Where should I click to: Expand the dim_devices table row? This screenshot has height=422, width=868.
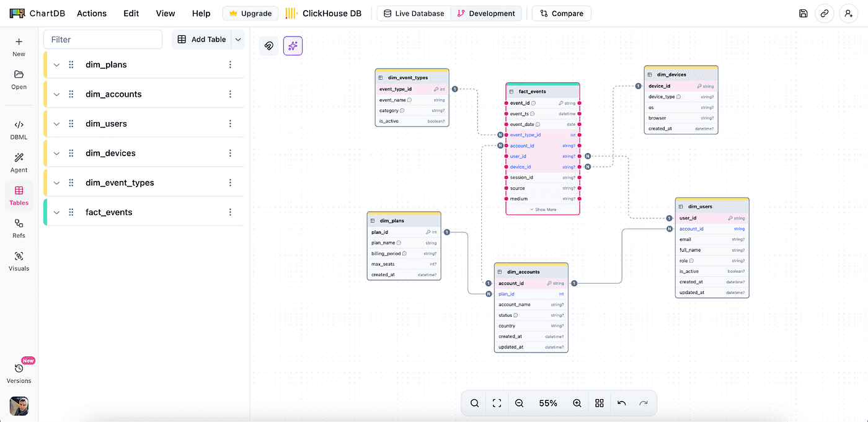56,153
